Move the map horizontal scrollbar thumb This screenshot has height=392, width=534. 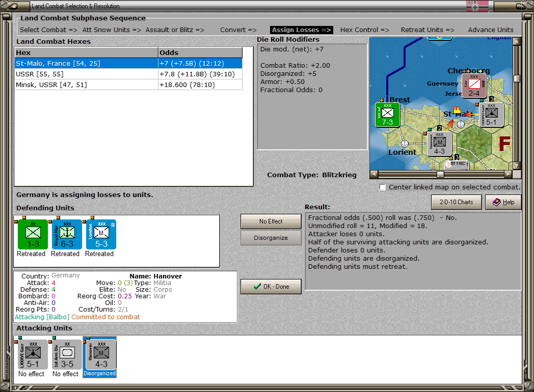(x=440, y=174)
